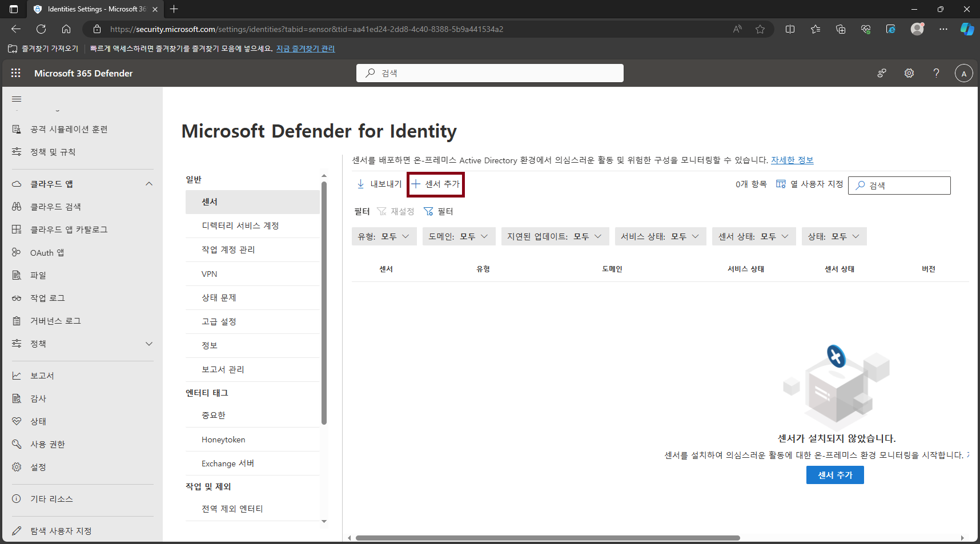Add this page to favorites star
The height and width of the screenshot is (544, 980).
pyautogui.click(x=760, y=29)
